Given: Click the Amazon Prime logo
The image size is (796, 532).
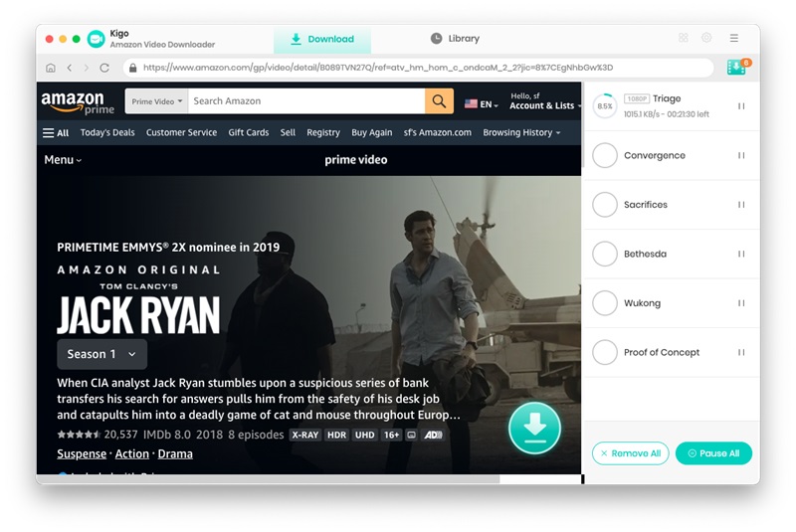Looking at the screenshot, I should coord(78,102).
